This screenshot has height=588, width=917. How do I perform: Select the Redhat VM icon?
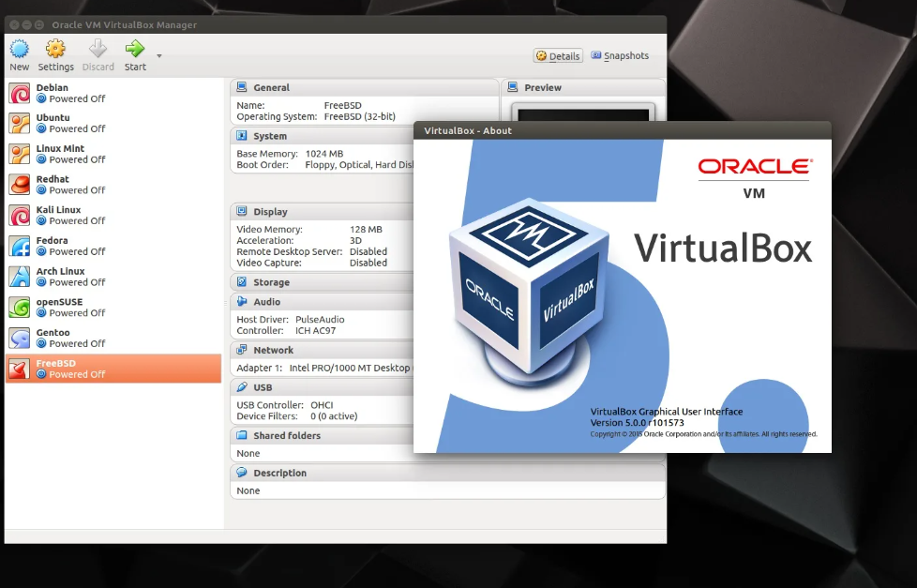(20, 185)
